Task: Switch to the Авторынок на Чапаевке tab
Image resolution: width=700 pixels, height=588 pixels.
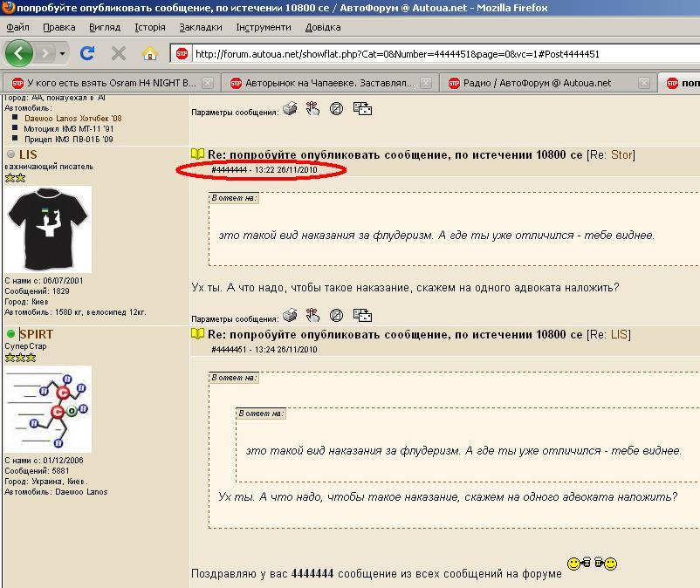Action: 330,83
